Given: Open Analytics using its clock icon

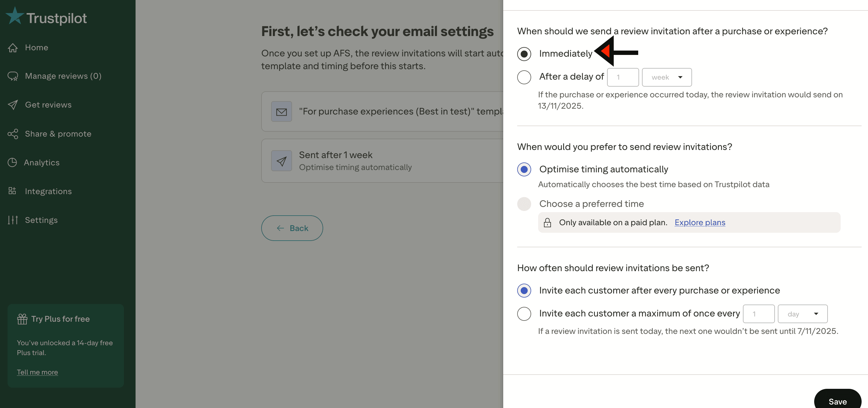Looking at the screenshot, I should pyautogui.click(x=13, y=162).
